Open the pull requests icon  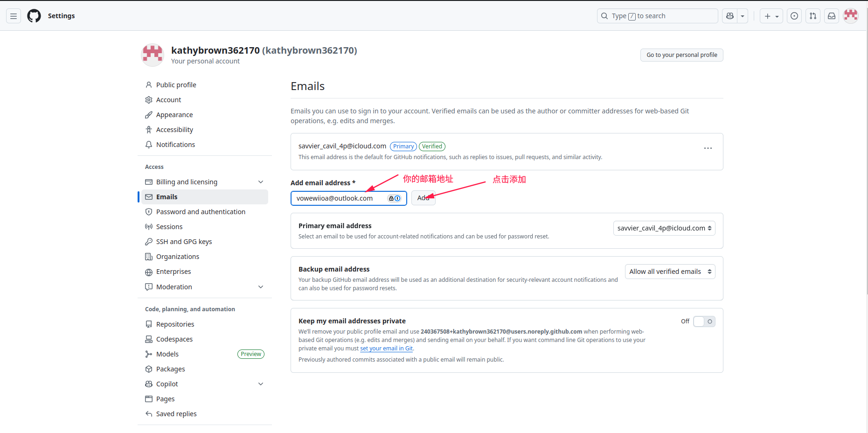pos(813,16)
